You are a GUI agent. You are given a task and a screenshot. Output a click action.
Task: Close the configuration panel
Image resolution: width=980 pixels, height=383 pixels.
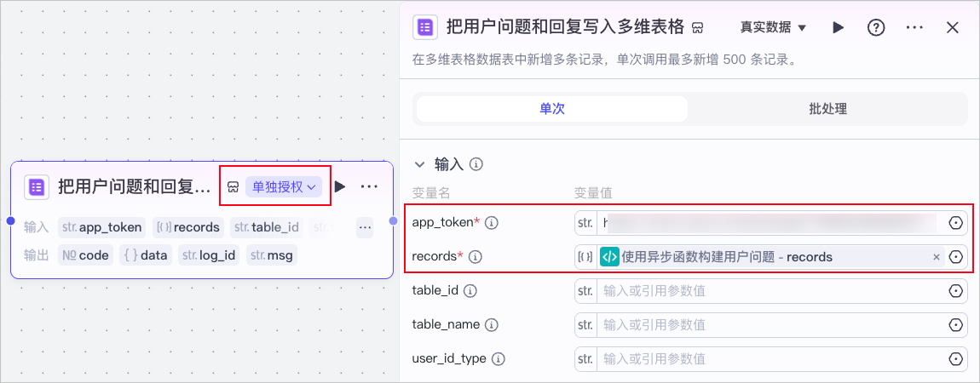click(953, 27)
